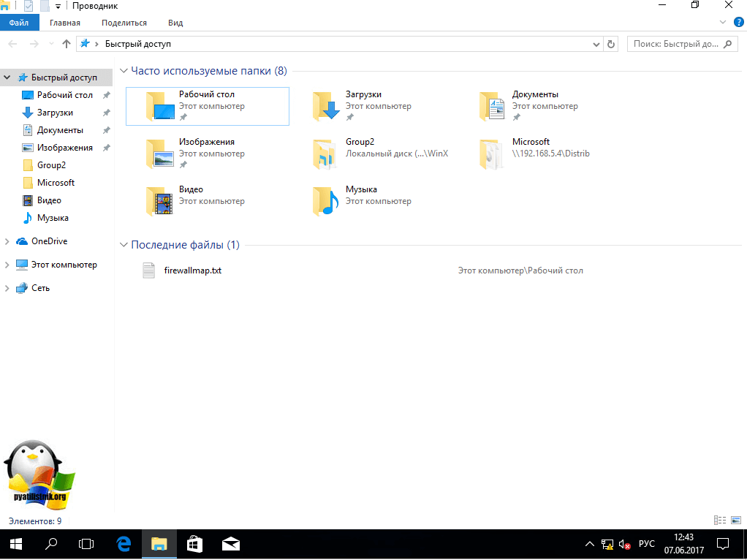This screenshot has height=560, width=747.
Task: Open Task View on taskbar
Action: [x=86, y=544]
